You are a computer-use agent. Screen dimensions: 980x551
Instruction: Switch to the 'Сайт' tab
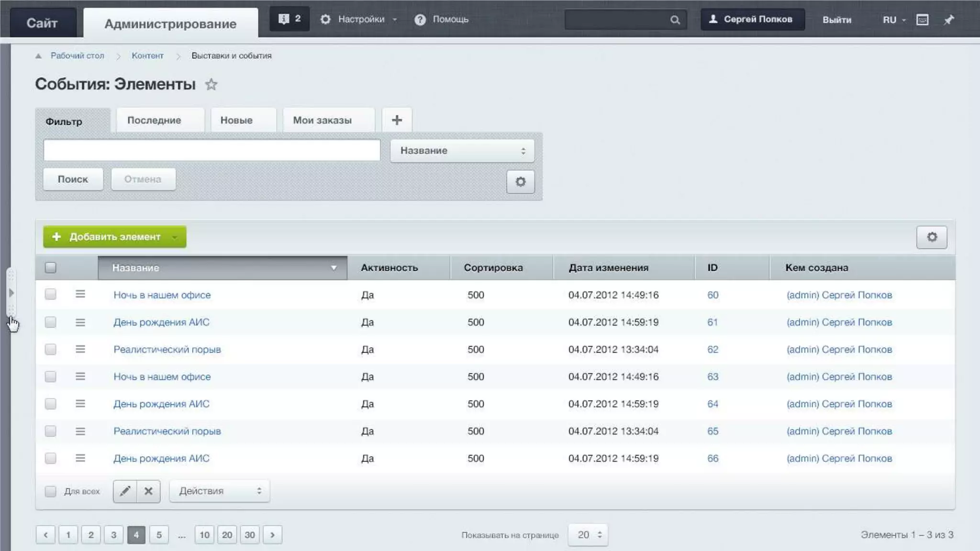pyautogui.click(x=42, y=23)
